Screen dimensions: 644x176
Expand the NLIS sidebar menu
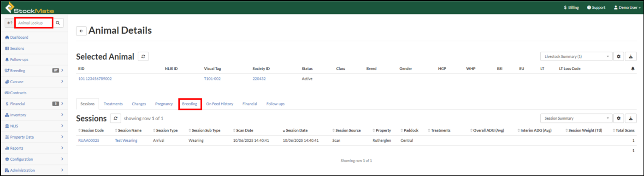click(34, 126)
